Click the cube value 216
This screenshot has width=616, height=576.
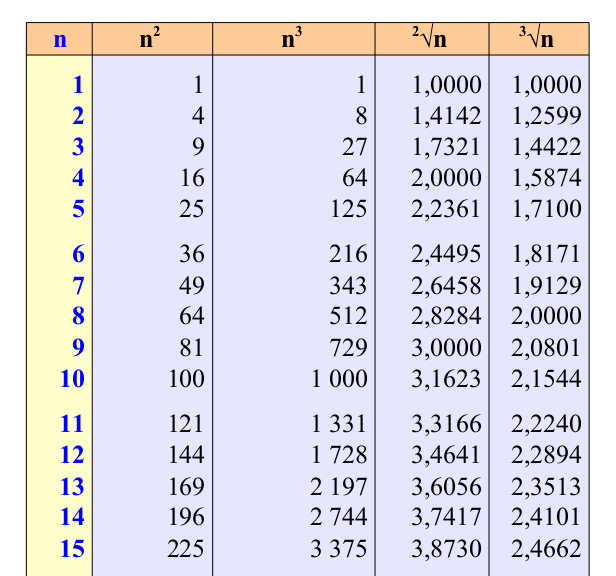click(x=348, y=254)
